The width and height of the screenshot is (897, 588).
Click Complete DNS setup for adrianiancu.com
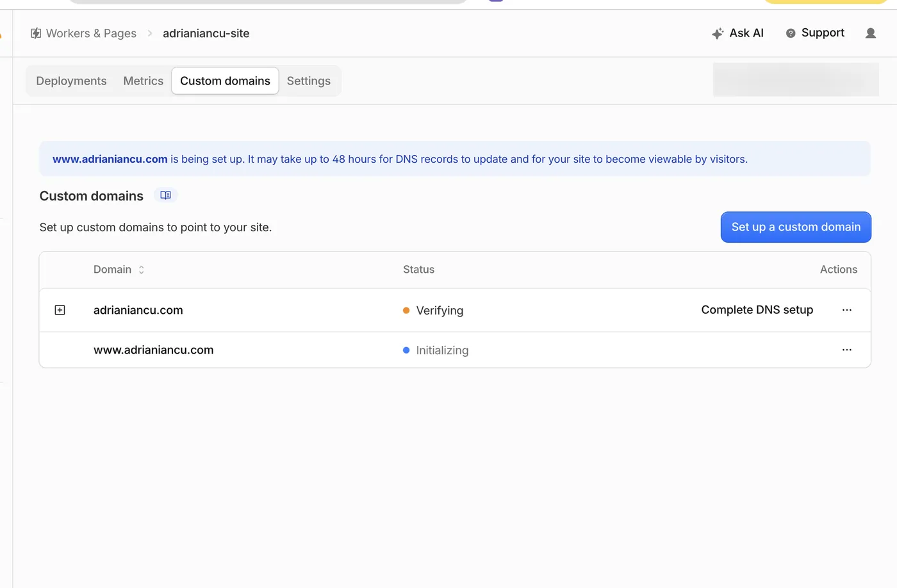point(757,310)
